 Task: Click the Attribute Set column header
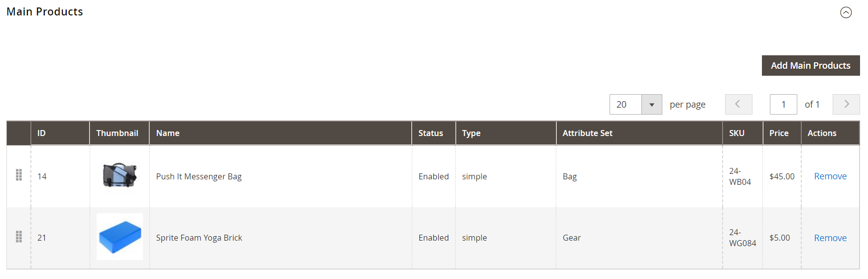click(587, 133)
